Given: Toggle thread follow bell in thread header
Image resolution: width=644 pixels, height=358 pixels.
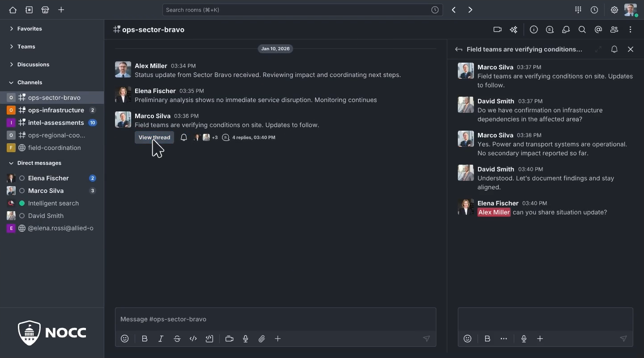Looking at the screenshot, I should (x=614, y=49).
